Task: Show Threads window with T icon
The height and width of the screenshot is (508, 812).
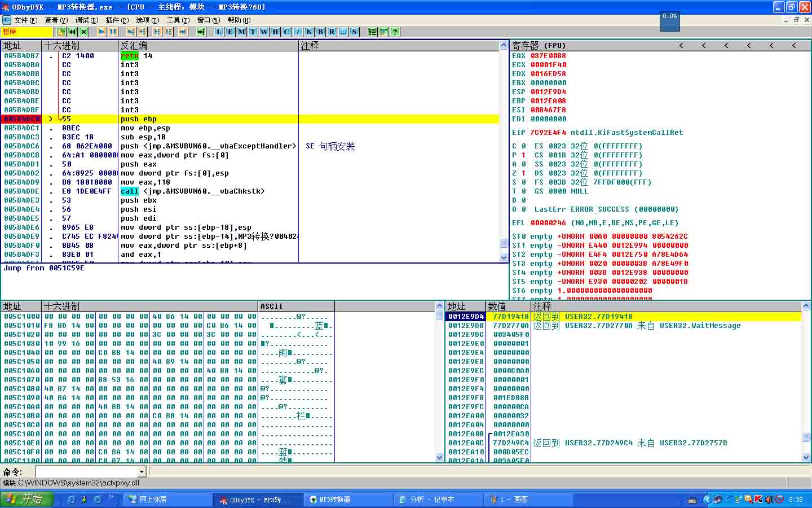Action: coord(253,32)
